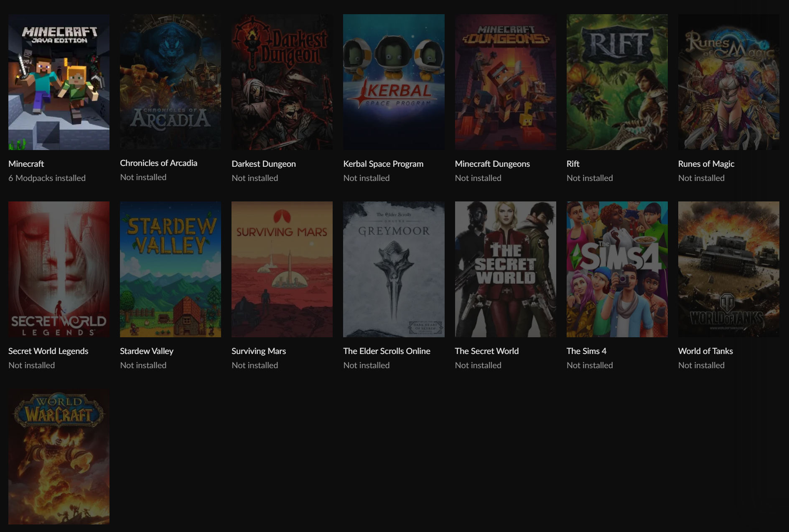The width and height of the screenshot is (789, 532).
Task: Click "Not installed" under World of Tanks
Action: tap(701, 365)
